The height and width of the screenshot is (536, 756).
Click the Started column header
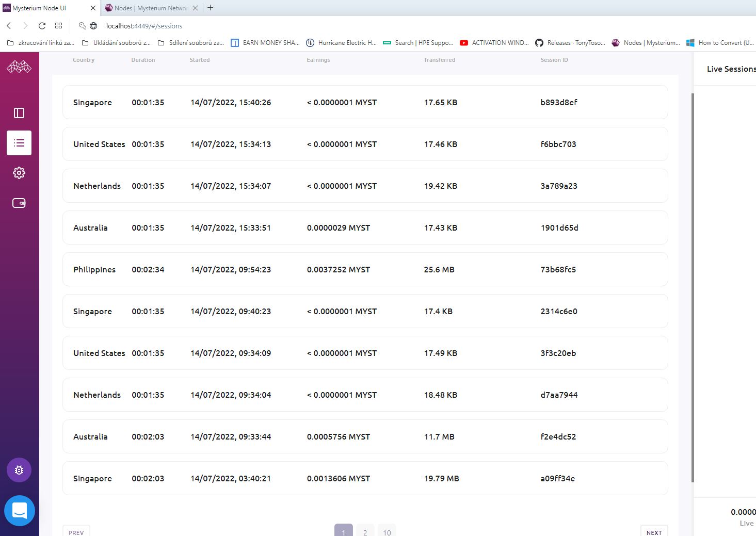tap(200, 60)
